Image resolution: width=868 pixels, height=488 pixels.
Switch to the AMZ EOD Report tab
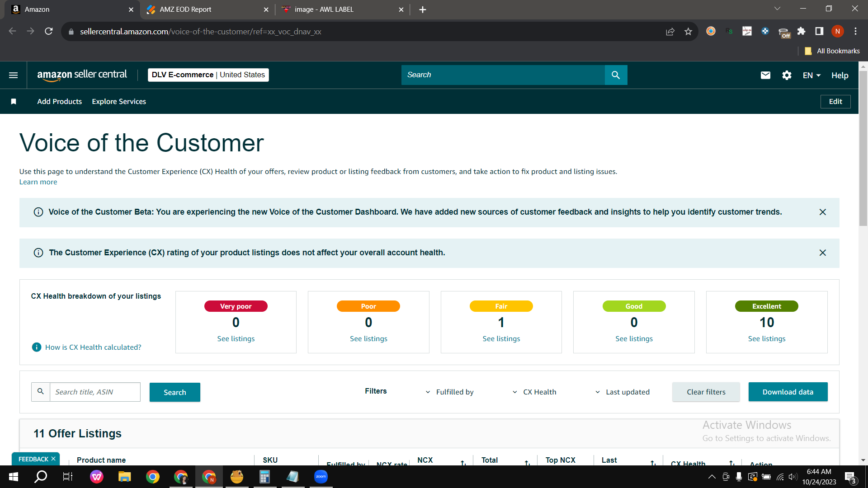(207, 9)
